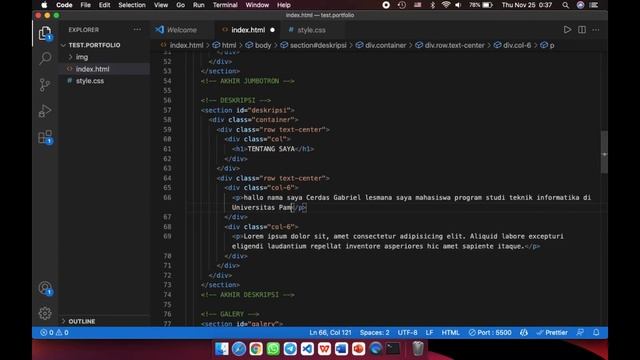Click Port : 5500 Live Server status
640x360 pixels.
click(490, 333)
